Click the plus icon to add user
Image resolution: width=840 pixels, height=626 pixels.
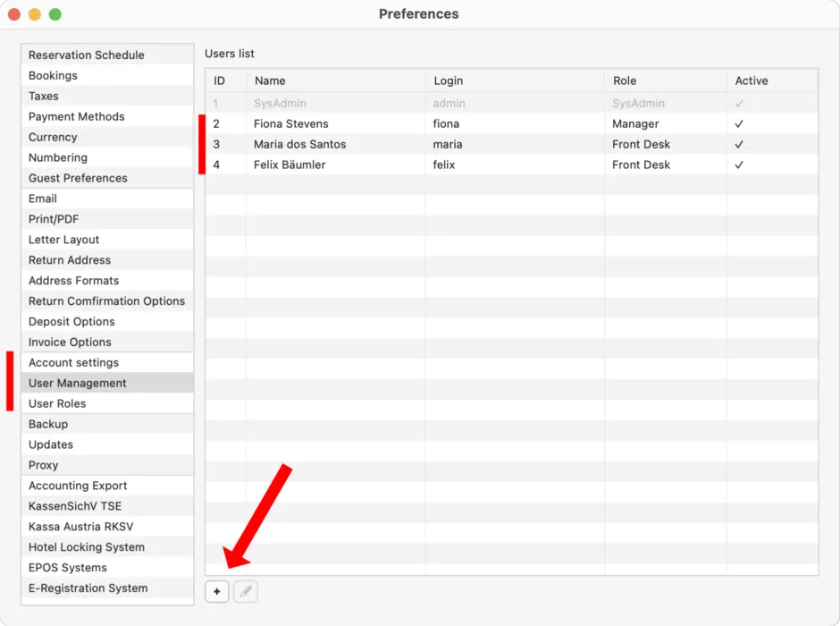pyautogui.click(x=217, y=592)
